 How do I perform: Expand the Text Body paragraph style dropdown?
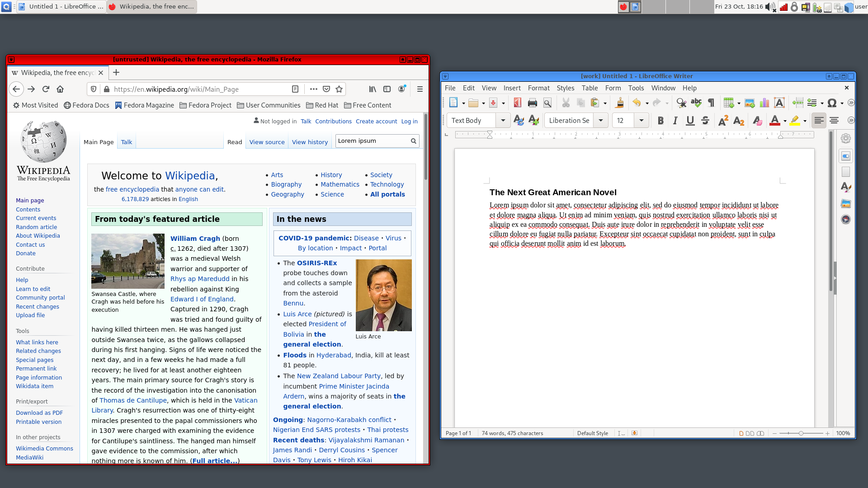503,121
